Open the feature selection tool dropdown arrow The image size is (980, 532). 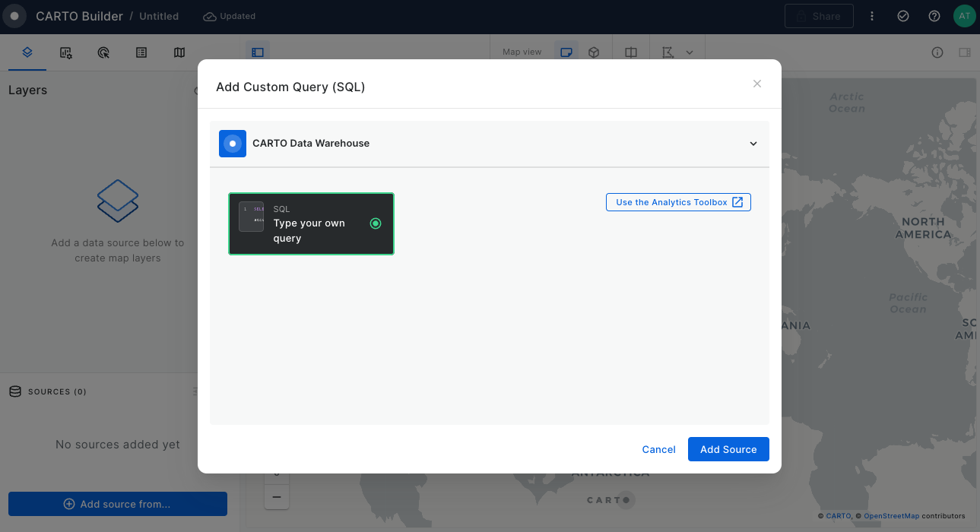tap(690, 52)
